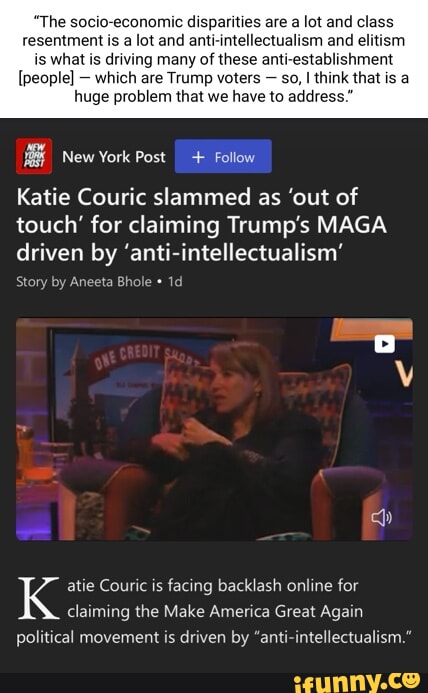The width and height of the screenshot is (428, 693).
Task: Click the quoted caption text at the top
Action: click(214, 59)
